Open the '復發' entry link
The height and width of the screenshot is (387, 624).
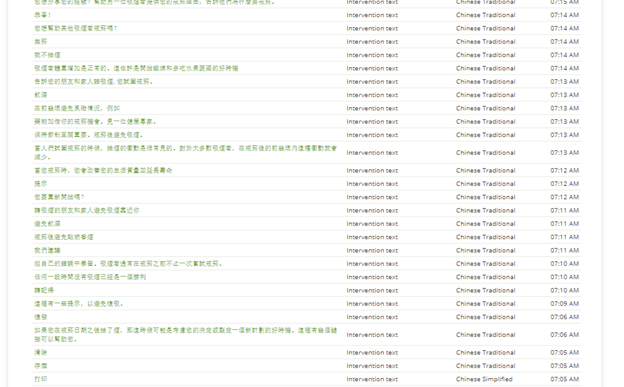pyautogui.click(x=41, y=317)
